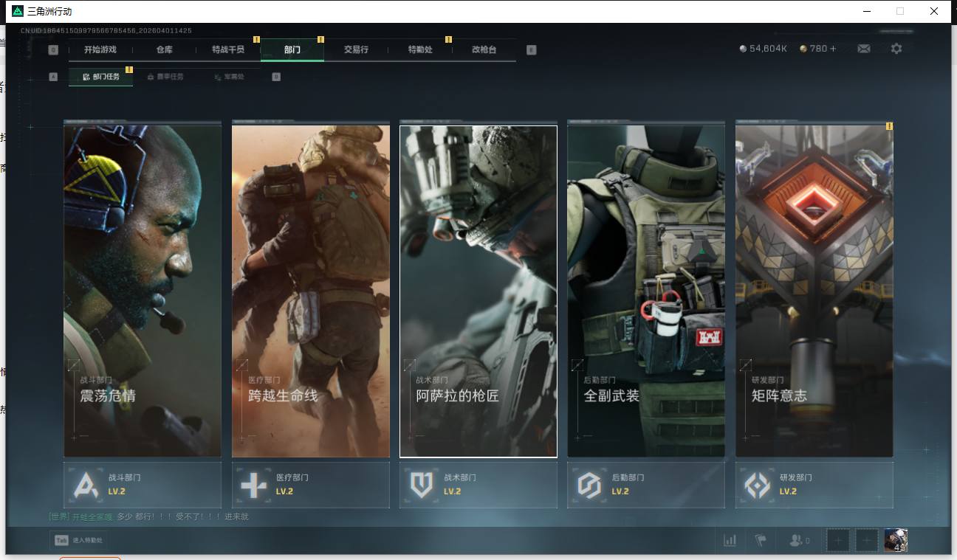The width and height of the screenshot is (957, 560).
Task: Add teammate using first empty plus slot
Action: tap(837, 541)
